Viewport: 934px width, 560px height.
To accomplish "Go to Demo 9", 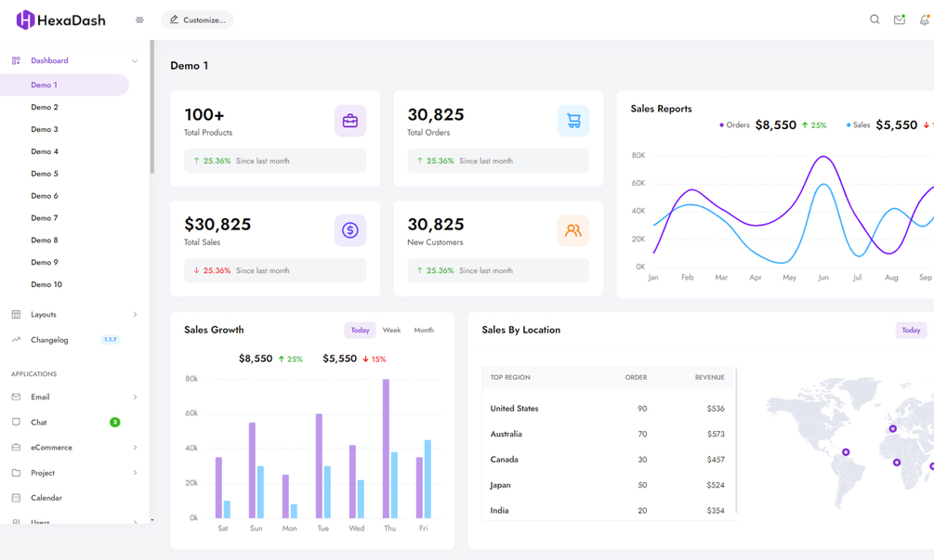I will pos(45,263).
